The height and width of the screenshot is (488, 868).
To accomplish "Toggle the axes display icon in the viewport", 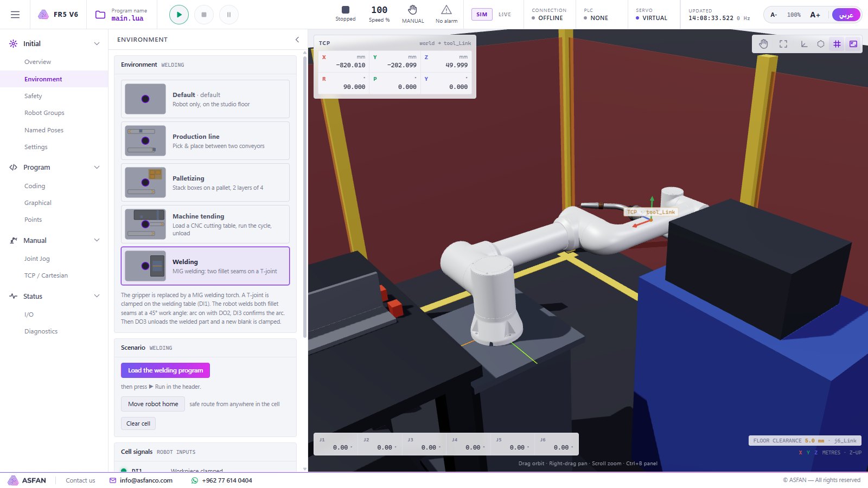I will pos(804,44).
